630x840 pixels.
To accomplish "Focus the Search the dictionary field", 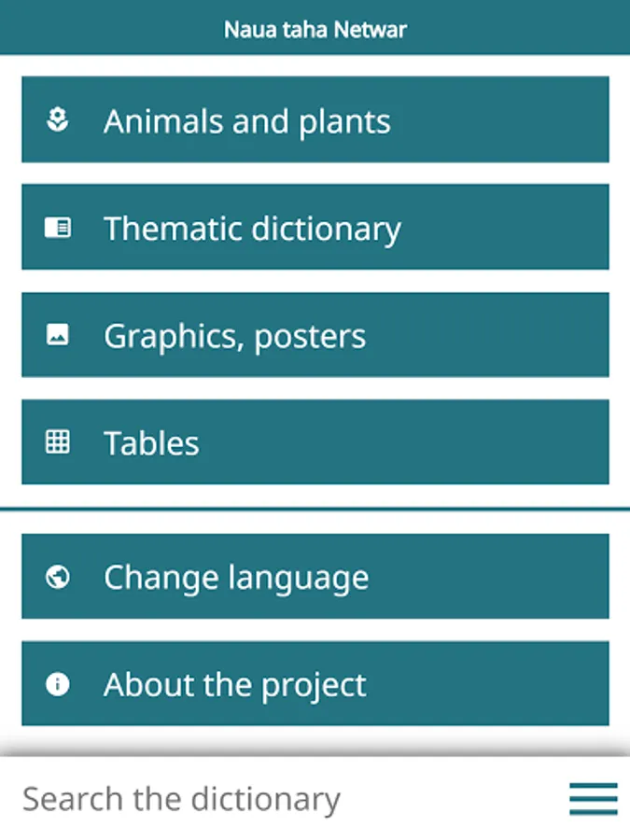I will 289,799.
